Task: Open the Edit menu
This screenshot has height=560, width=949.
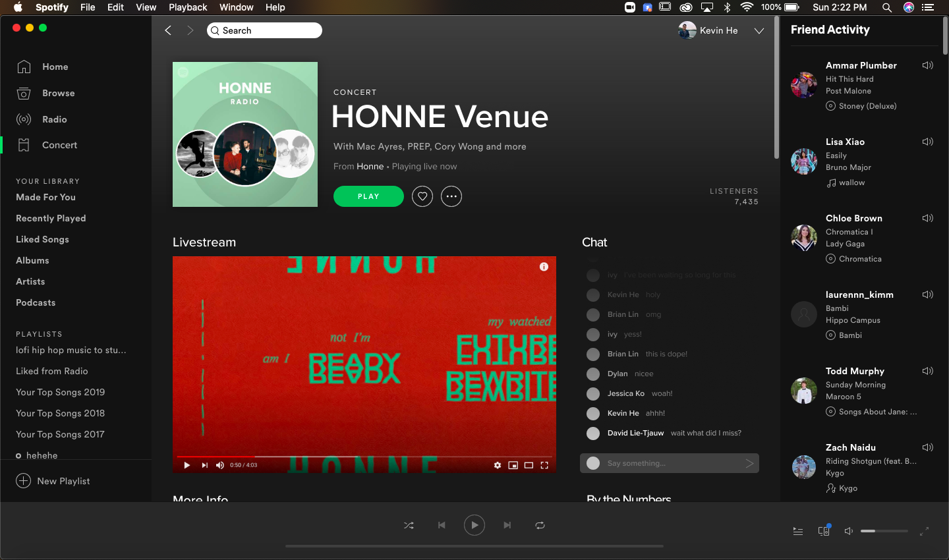Action: coord(115,7)
